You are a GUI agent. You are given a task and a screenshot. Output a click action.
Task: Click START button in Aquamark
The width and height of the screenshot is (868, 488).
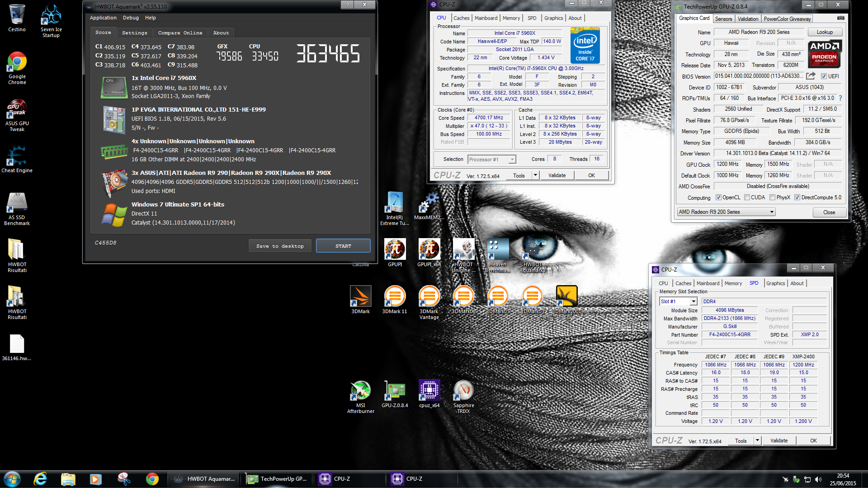click(343, 246)
